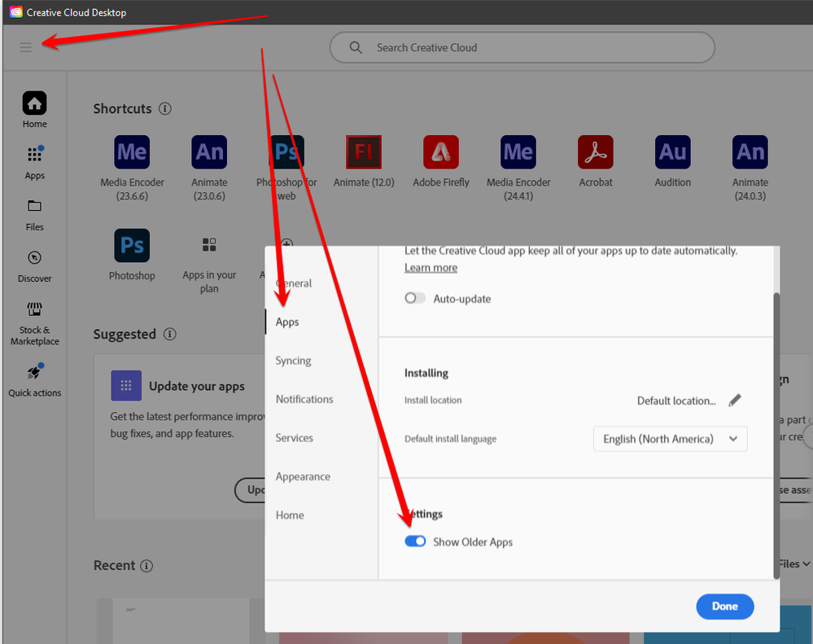Edit install location with pencil icon

tap(735, 401)
